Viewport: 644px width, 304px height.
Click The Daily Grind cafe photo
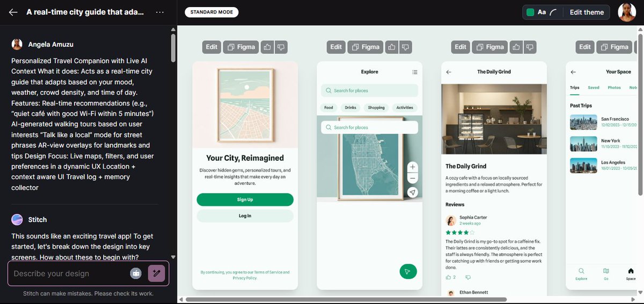(x=494, y=119)
